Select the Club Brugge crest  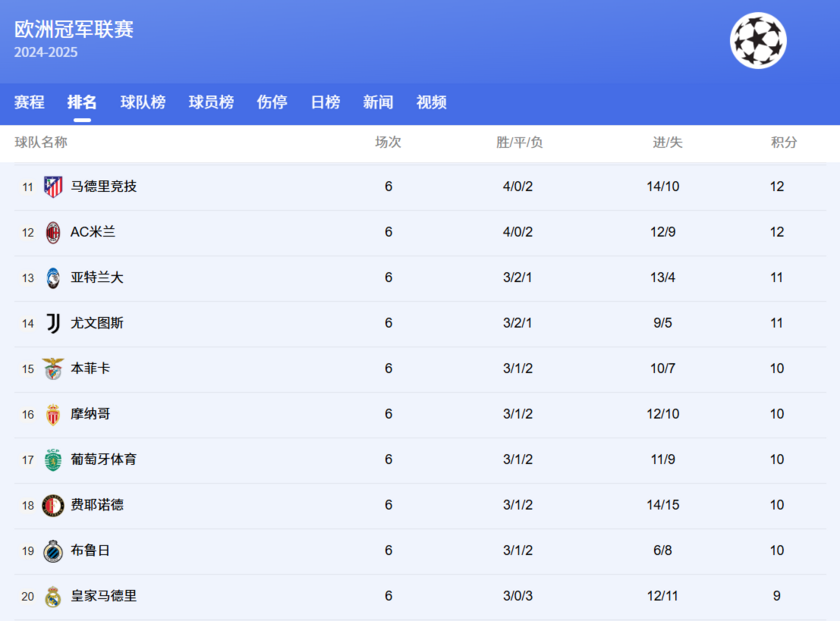tap(52, 550)
